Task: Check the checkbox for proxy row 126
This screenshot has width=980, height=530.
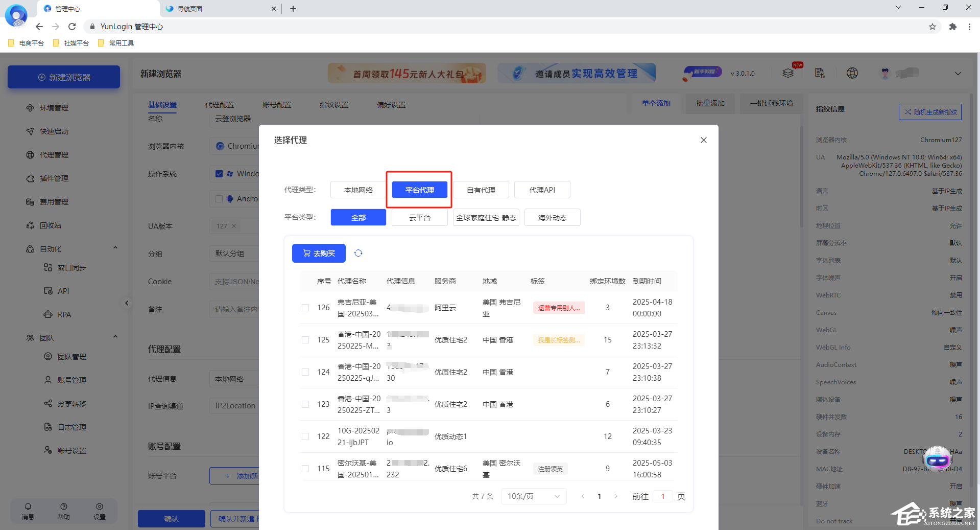Action: [x=305, y=308]
